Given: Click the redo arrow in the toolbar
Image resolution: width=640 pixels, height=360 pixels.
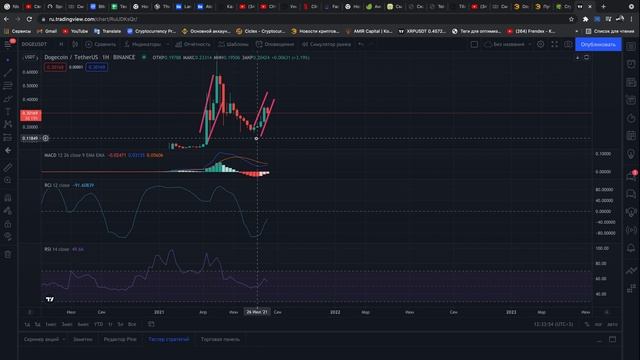Looking at the screenshot, I should [371, 44].
